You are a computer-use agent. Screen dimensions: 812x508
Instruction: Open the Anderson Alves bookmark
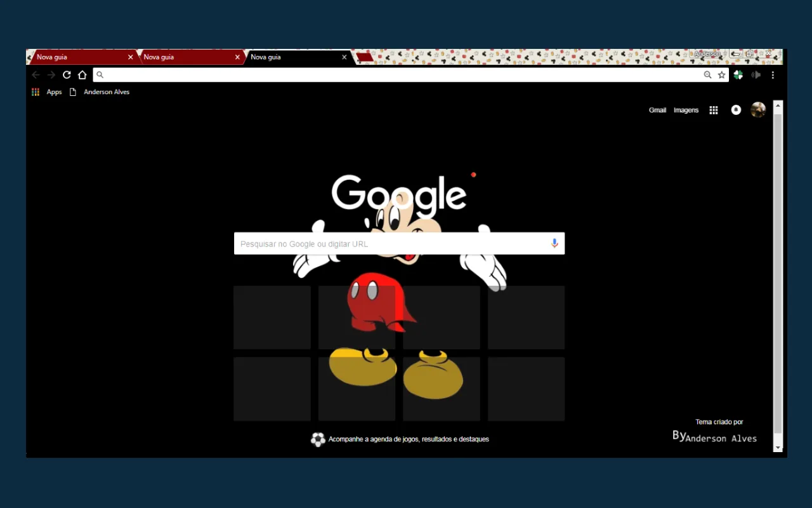coord(100,92)
